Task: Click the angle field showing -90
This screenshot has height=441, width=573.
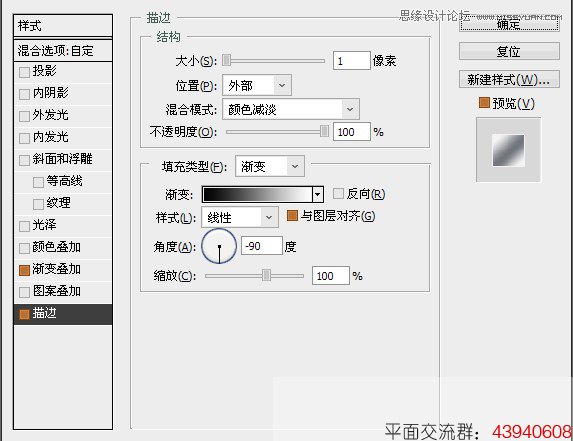Action: 262,246
